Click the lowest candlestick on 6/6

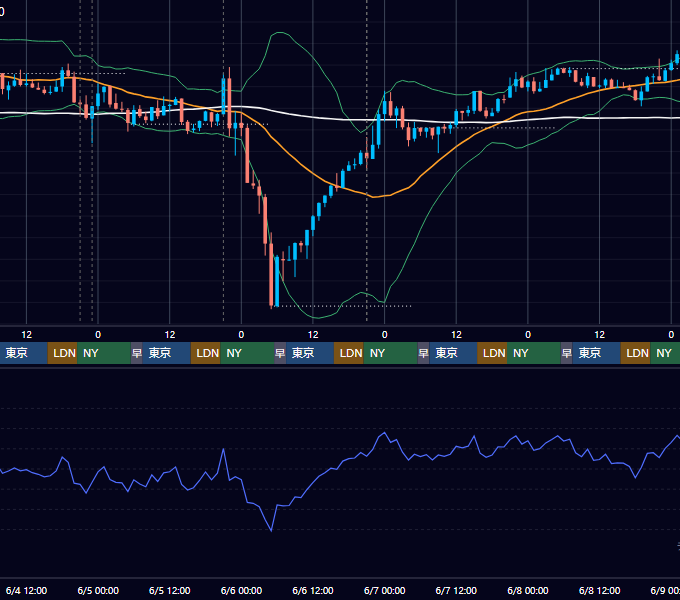271,275
